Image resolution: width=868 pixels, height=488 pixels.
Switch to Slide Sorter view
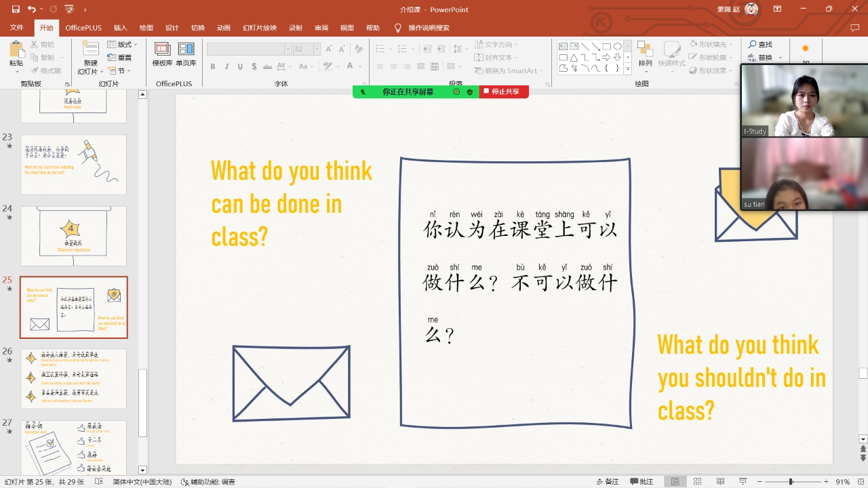pyautogui.click(x=697, y=482)
